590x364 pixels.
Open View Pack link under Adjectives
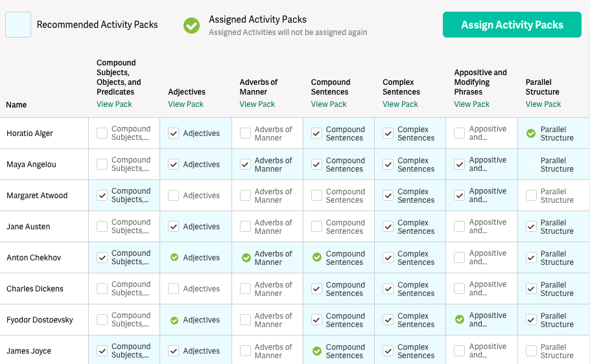[x=185, y=104]
